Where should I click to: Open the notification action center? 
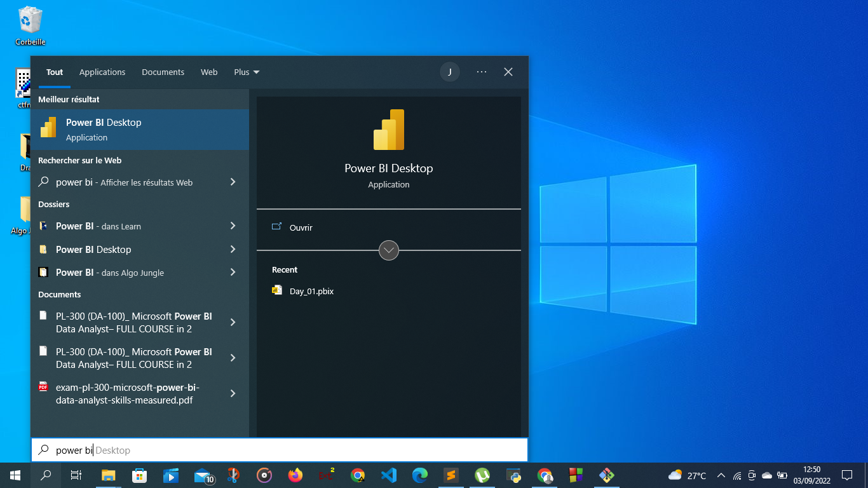(847, 475)
